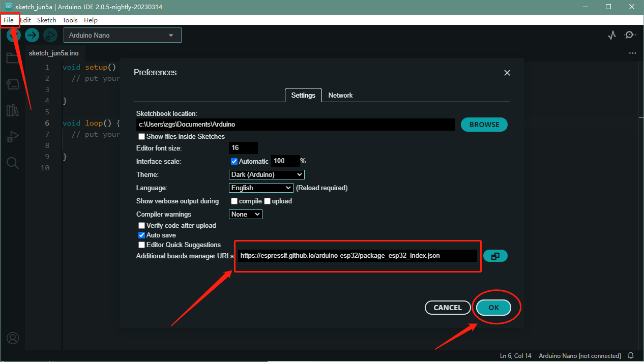Click the Arduino logo in title bar
Screen dimensions: 644x362
(8, 7)
